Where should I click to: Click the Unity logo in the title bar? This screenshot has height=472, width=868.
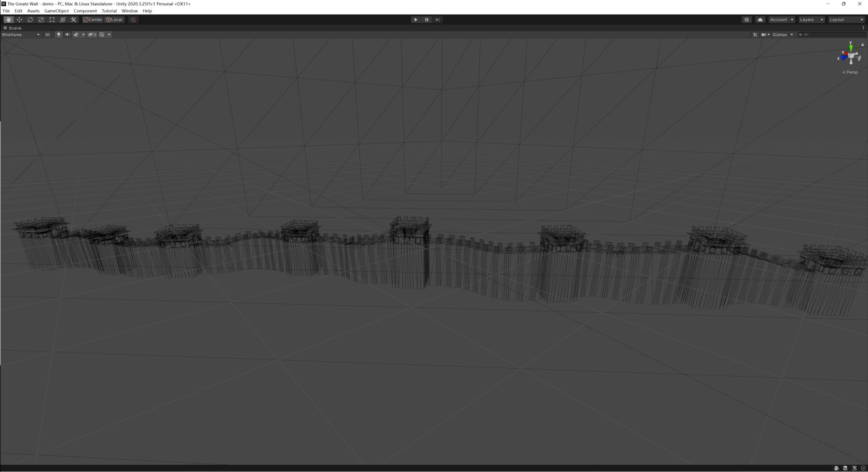click(x=3, y=4)
